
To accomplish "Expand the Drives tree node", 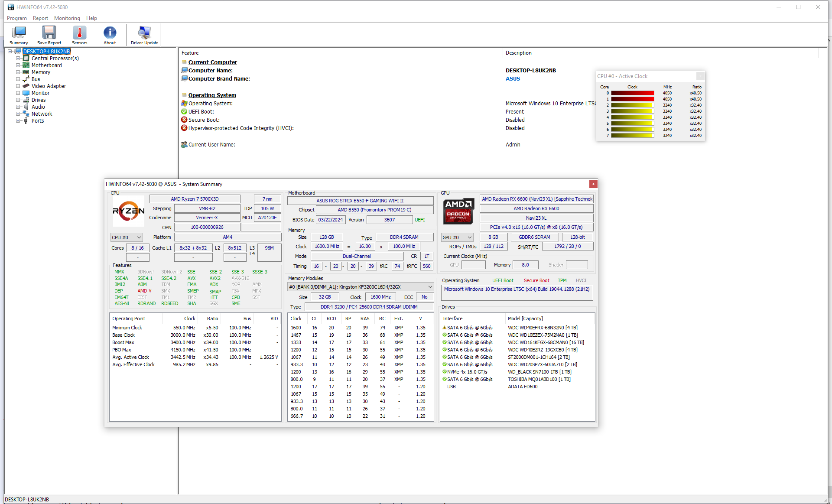I will tap(18, 100).
